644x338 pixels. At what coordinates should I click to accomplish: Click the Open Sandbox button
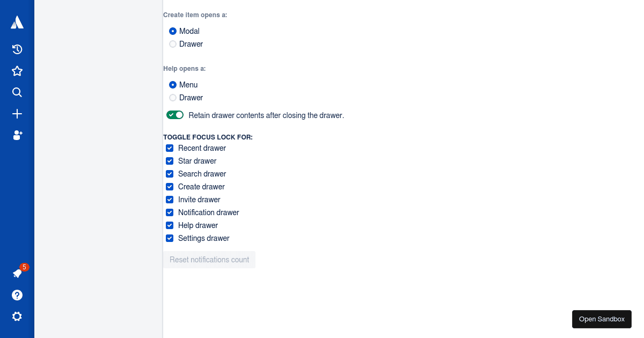click(x=602, y=319)
